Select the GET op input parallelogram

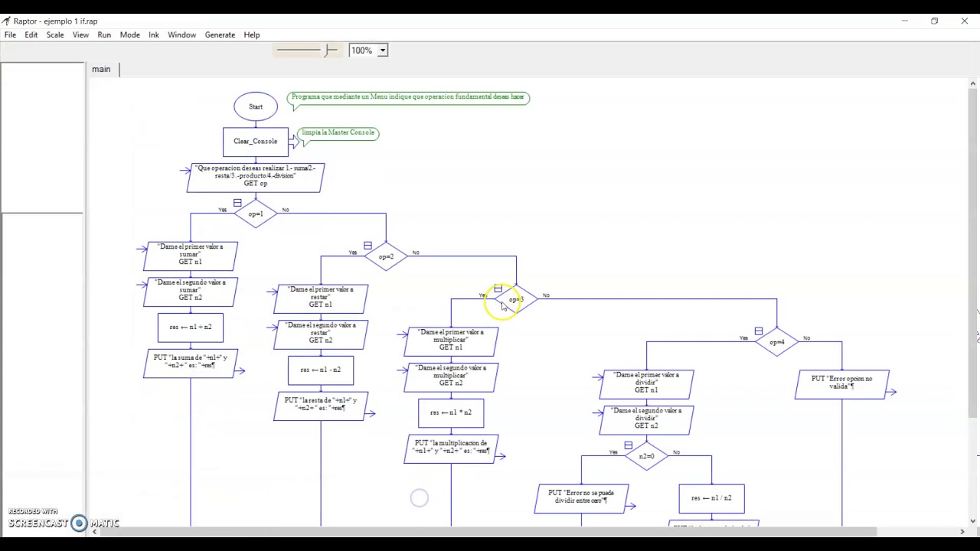click(256, 177)
